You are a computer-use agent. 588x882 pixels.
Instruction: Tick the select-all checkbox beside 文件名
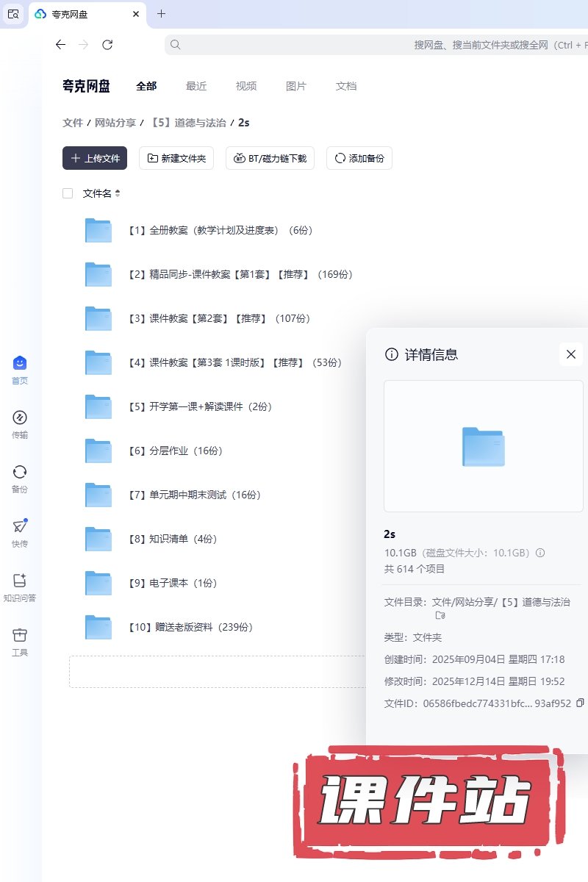(68, 193)
